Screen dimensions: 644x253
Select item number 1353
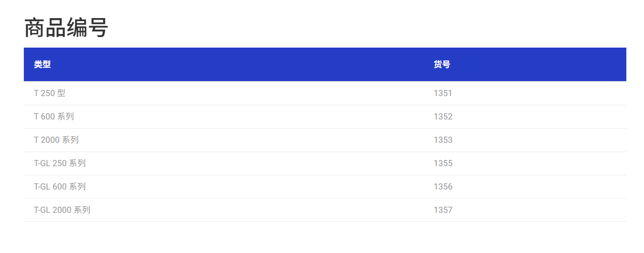[443, 140]
